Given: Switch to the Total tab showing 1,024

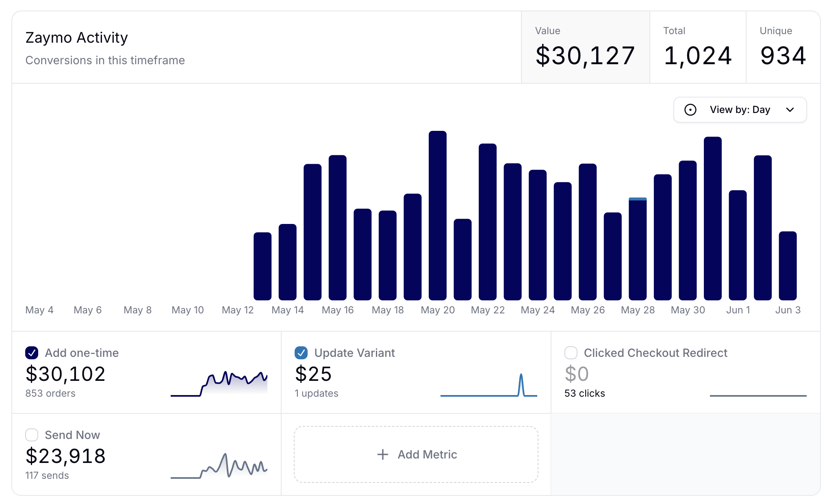Looking at the screenshot, I should (698, 48).
